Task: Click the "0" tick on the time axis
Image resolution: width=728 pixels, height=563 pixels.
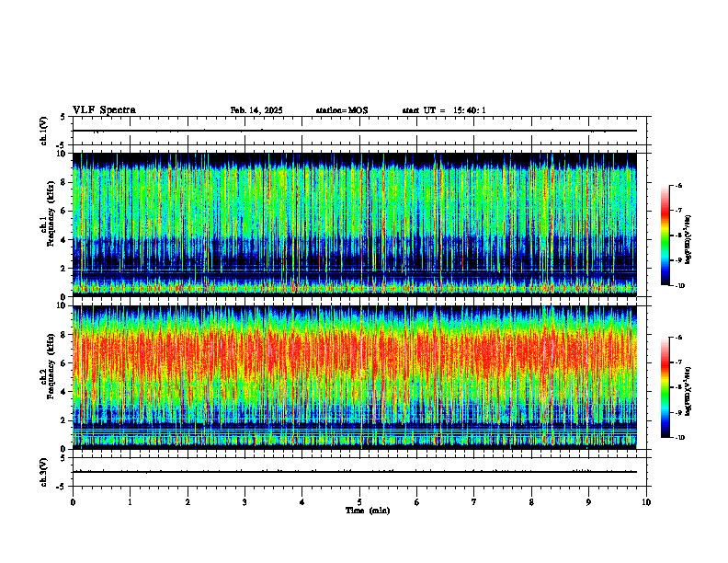Action: coord(73,502)
